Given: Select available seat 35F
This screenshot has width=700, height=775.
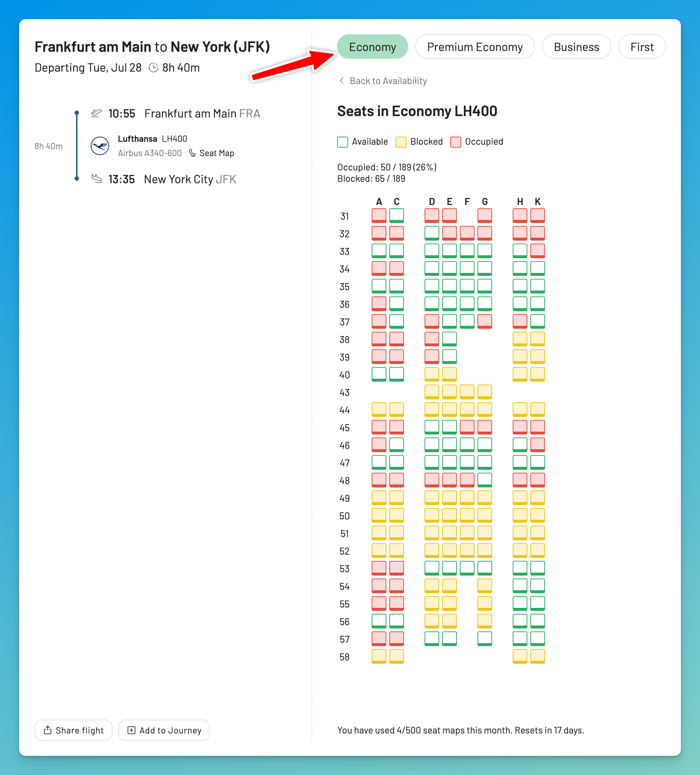Looking at the screenshot, I should coord(467,286).
